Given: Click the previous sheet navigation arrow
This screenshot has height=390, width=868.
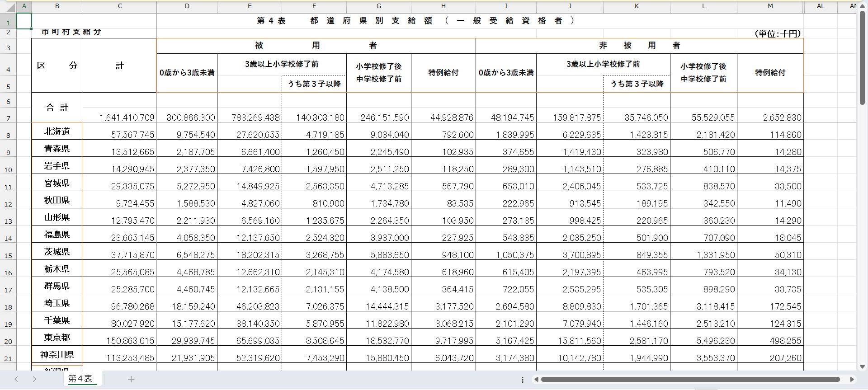Looking at the screenshot, I should click(x=16, y=379).
